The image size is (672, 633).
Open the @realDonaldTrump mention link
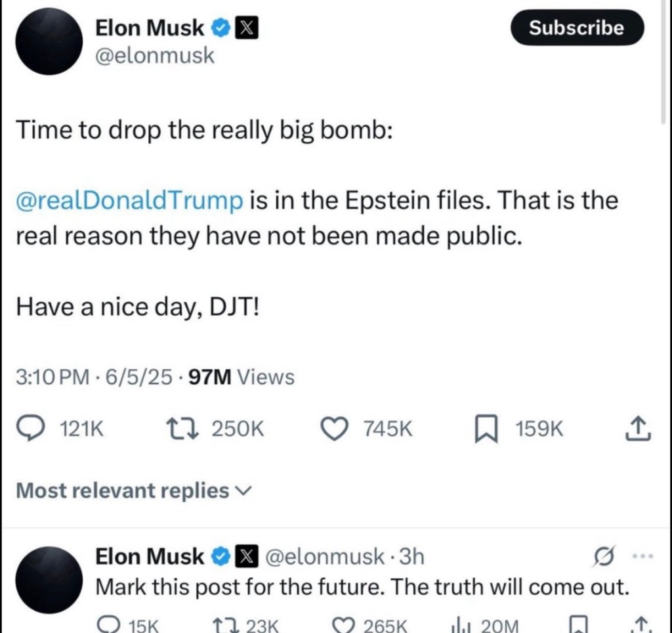click(x=129, y=201)
